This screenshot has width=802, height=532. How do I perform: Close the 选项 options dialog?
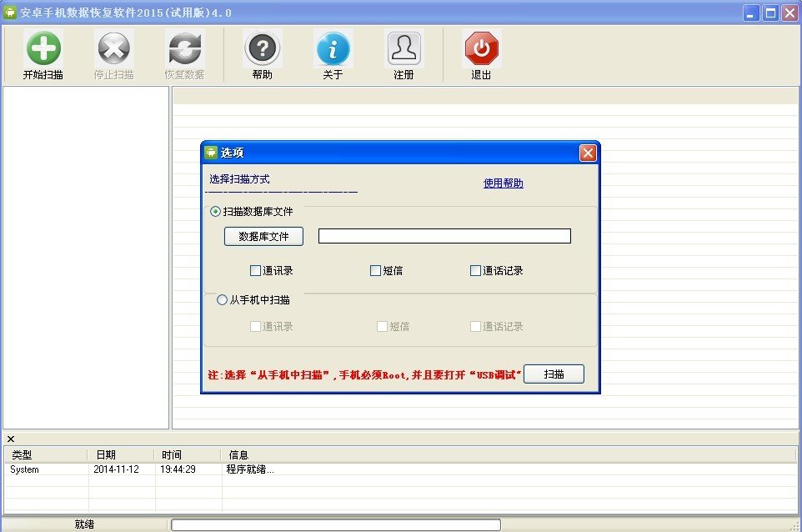point(588,153)
